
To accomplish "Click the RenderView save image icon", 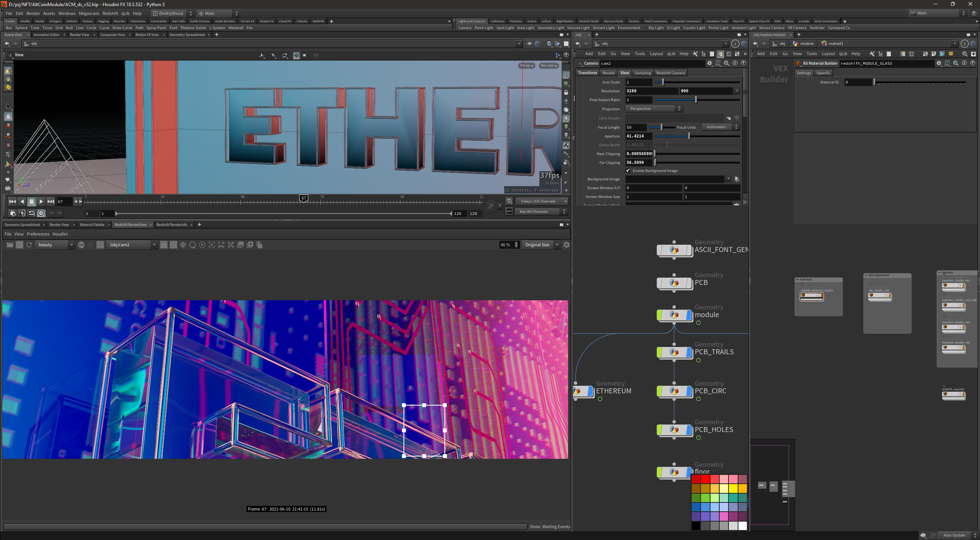I will pos(240,245).
